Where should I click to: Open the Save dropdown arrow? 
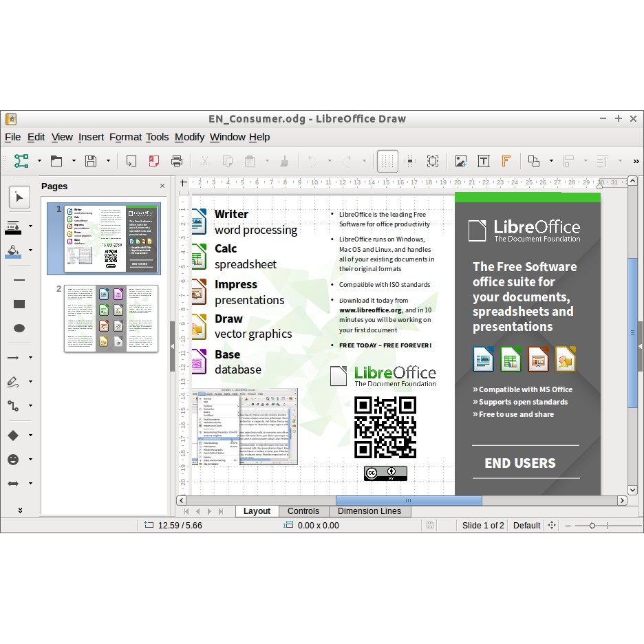(107, 161)
